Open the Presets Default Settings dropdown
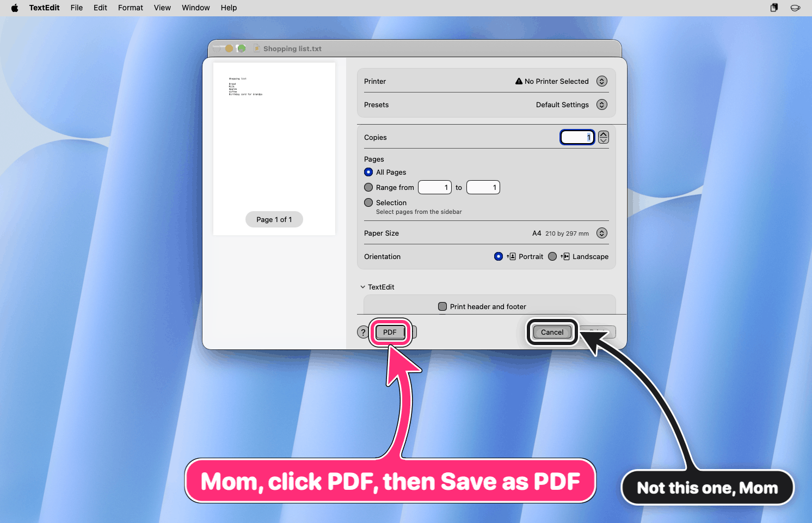 tap(602, 104)
